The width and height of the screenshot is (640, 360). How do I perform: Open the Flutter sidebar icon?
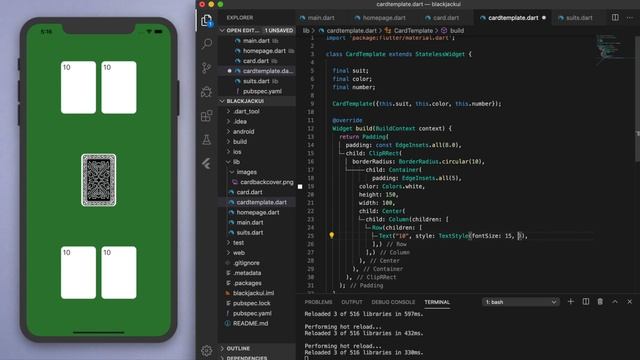[207, 164]
